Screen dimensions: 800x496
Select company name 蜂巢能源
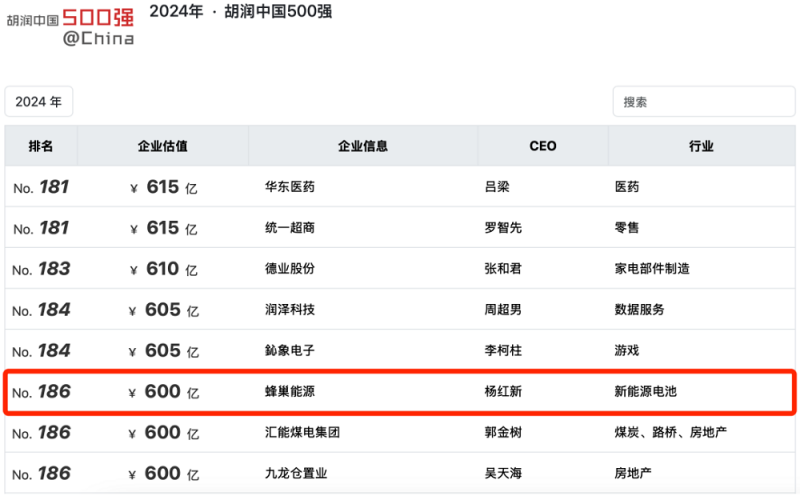click(290, 391)
